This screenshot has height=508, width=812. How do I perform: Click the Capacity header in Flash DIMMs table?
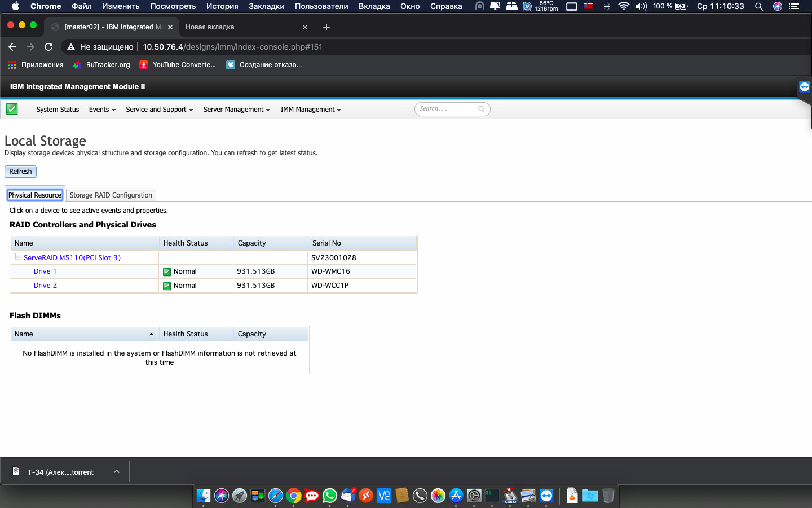tap(271, 334)
